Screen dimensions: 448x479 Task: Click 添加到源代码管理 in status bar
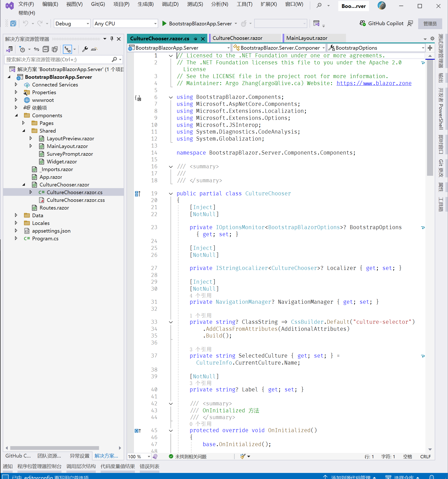(350, 477)
